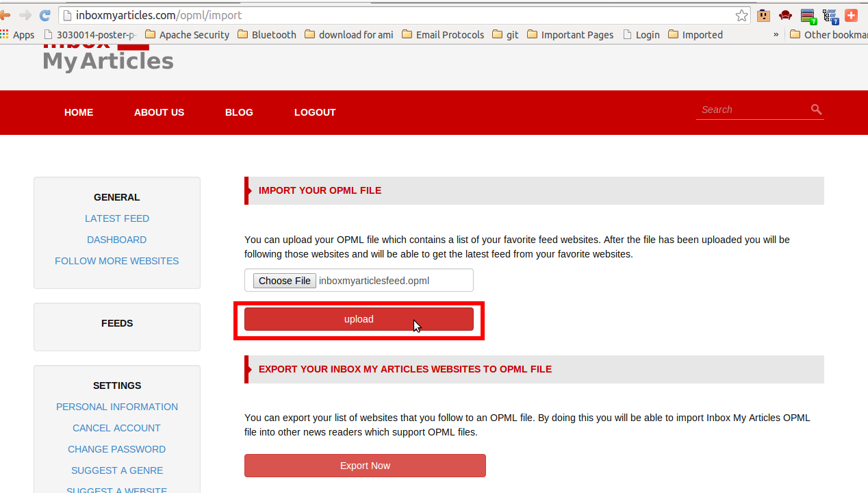
Task: Click the browser forward arrow
Action: point(25,15)
